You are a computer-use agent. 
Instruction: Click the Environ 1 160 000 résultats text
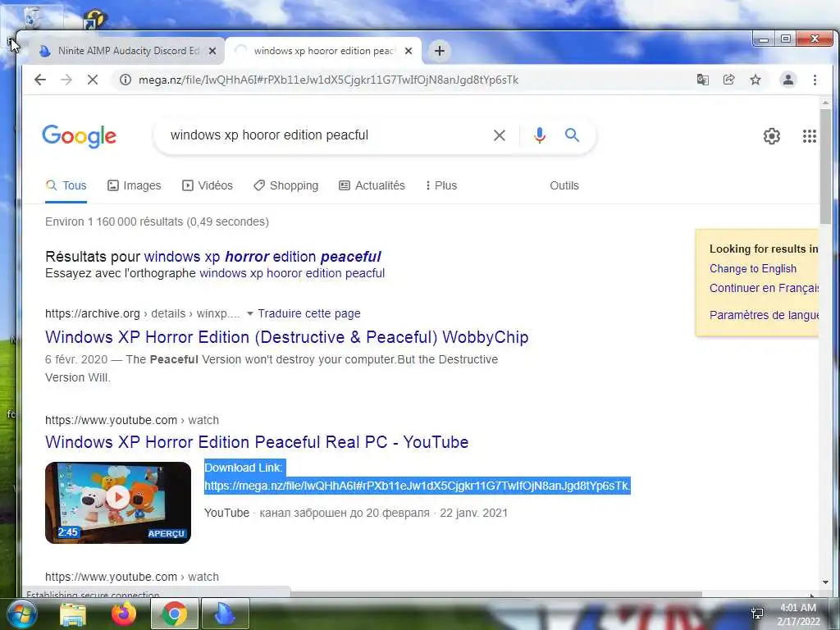pos(157,221)
